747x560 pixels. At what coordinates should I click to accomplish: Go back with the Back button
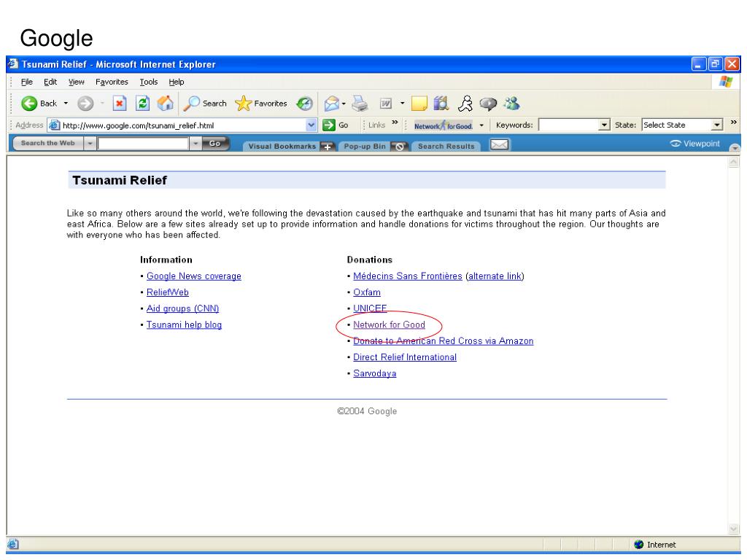pyautogui.click(x=39, y=104)
